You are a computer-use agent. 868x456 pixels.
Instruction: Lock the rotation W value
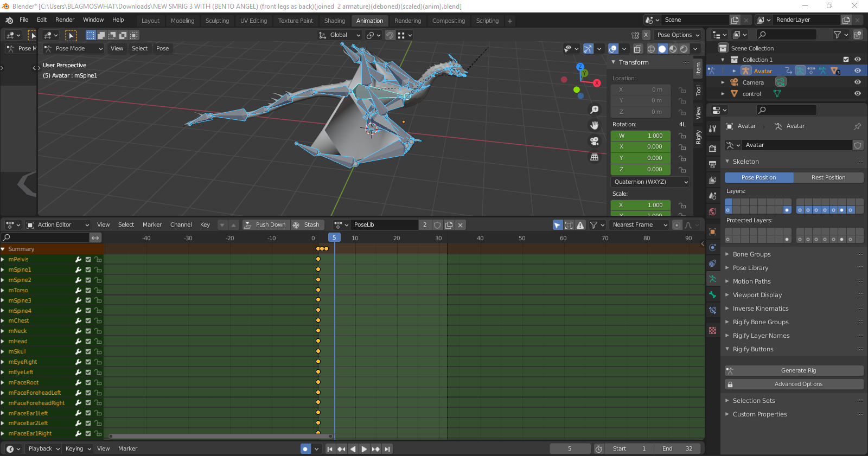pyautogui.click(x=682, y=136)
